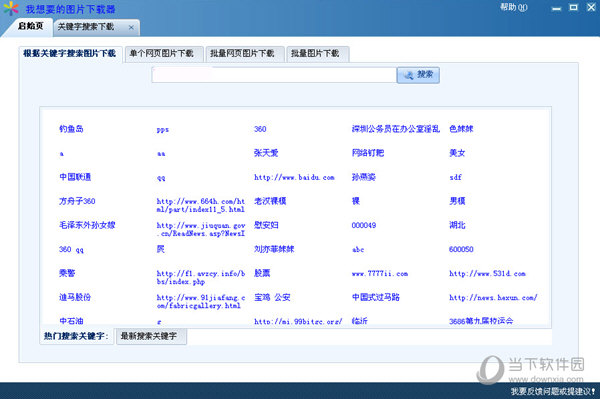Click keyword 360 in first row

click(260, 129)
